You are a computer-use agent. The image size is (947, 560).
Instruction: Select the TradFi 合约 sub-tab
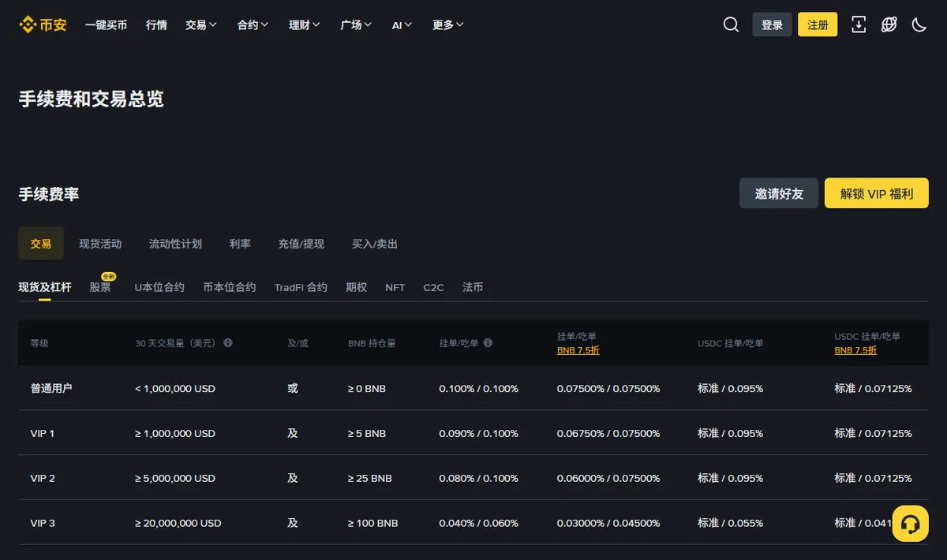tap(301, 287)
